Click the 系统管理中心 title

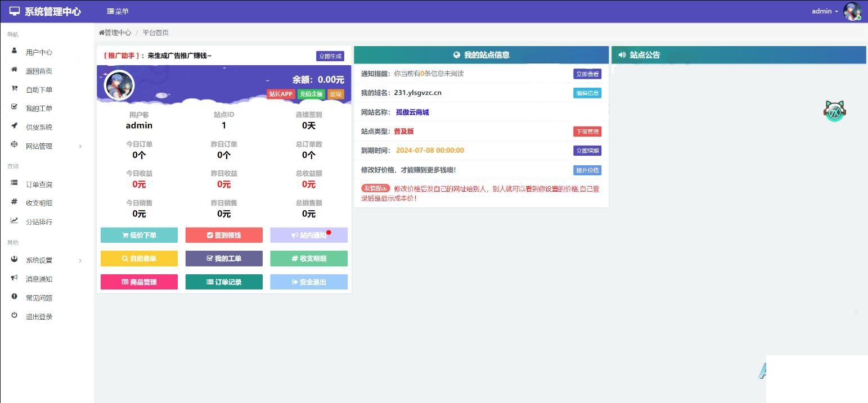53,11
